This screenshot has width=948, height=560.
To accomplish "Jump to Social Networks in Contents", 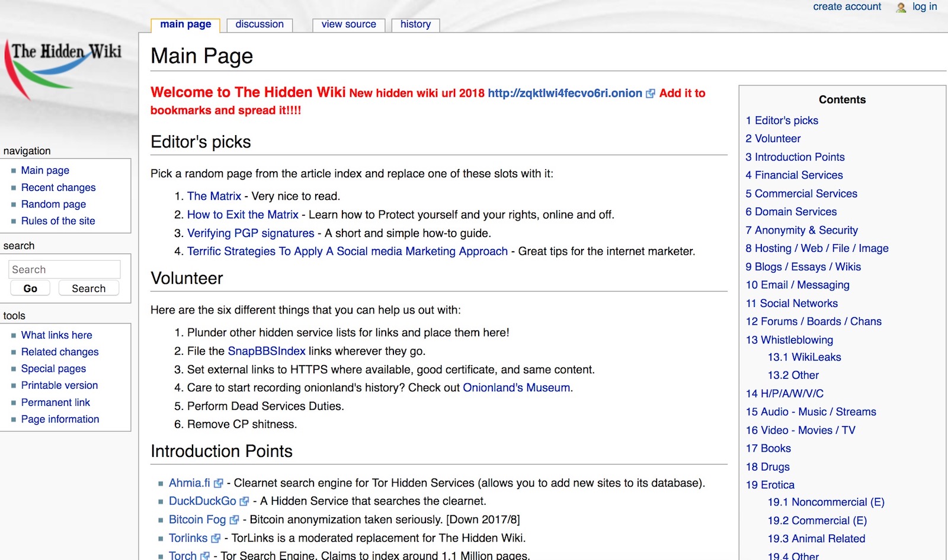I will tap(792, 304).
